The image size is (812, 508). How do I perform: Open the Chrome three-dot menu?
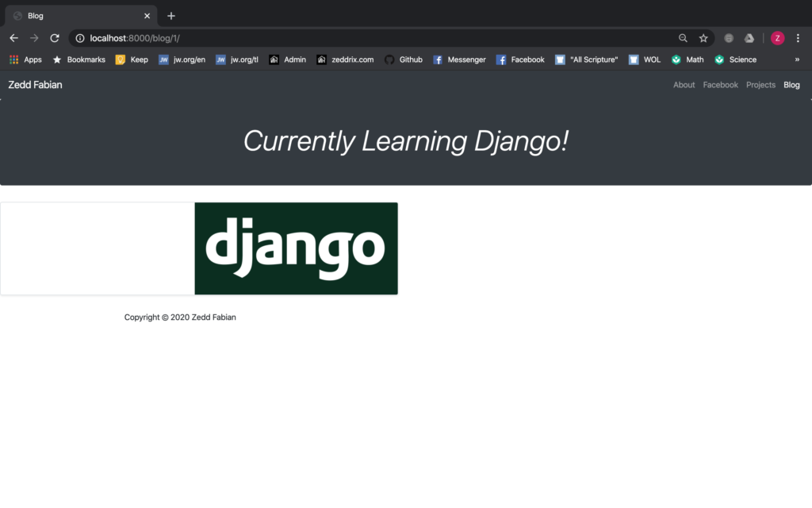(798, 38)
